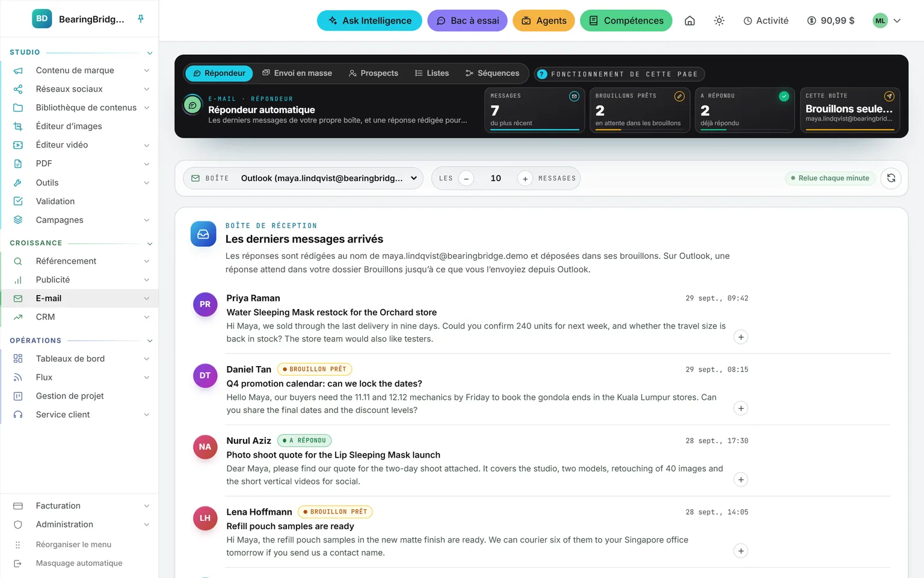
Task: Expand Nurul Aziz's message with plus icon
Action: tap(741, 480)
